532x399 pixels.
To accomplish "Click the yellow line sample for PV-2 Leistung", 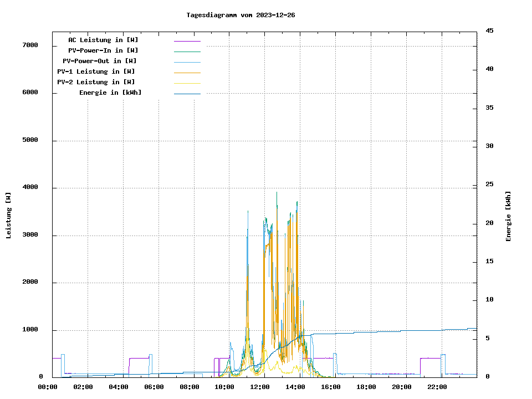I will pos(187,83).
